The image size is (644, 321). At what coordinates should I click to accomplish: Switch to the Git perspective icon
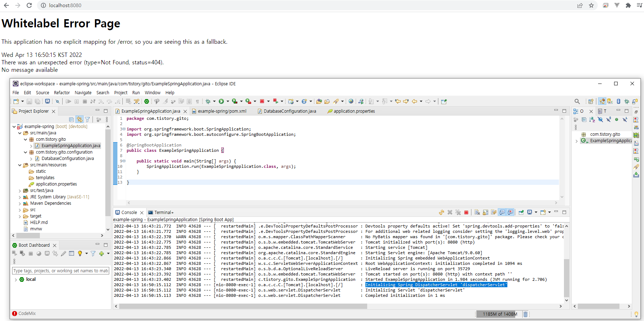coord(610,102)
